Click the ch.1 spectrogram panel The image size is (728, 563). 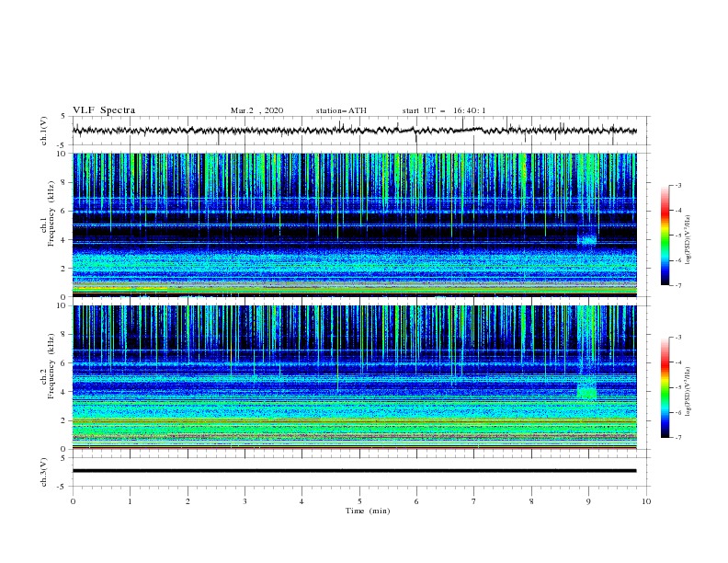(x=354, y=224)
